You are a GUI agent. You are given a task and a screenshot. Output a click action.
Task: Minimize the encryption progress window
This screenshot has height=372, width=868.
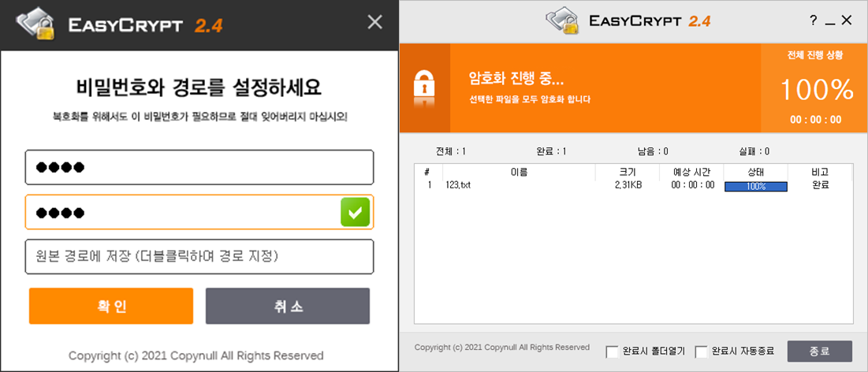tap(829, 22)
